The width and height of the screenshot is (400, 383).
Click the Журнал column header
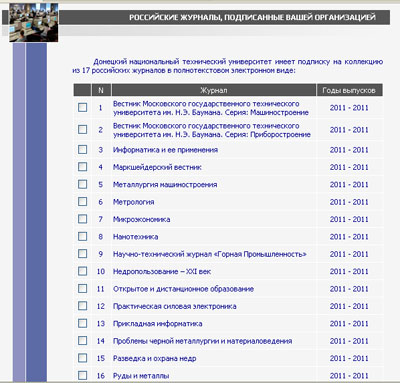(214, 90)
